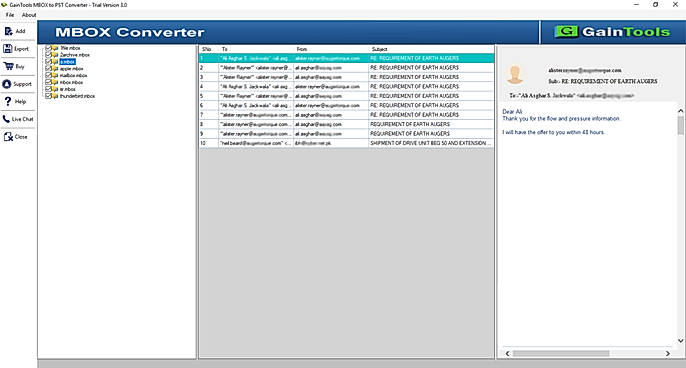
Task: Select email row number 2
Action: point(346,67)
